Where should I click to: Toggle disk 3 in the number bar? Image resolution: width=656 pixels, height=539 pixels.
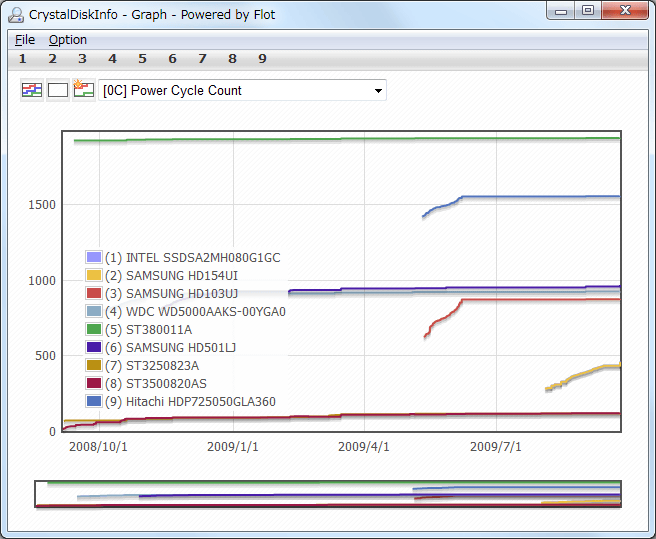point(82,59)
